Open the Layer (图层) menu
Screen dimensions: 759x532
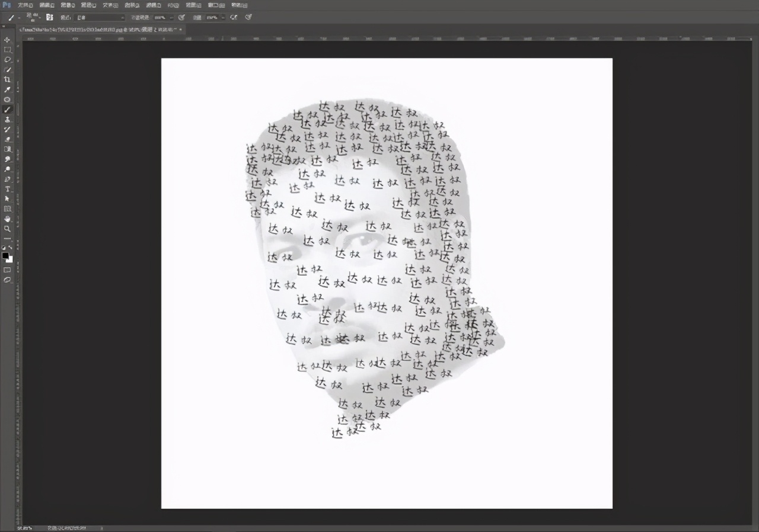click(x=88, y=5)
